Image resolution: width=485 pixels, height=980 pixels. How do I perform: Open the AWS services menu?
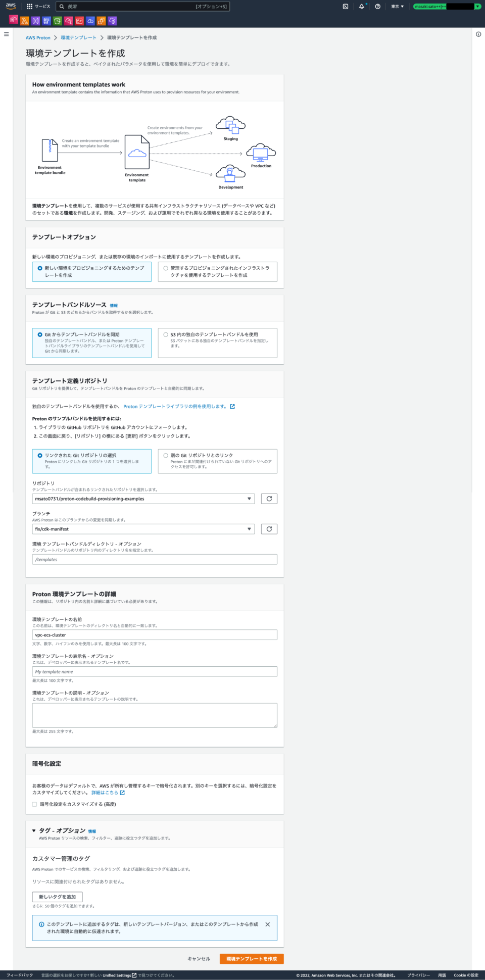point(38,7)
